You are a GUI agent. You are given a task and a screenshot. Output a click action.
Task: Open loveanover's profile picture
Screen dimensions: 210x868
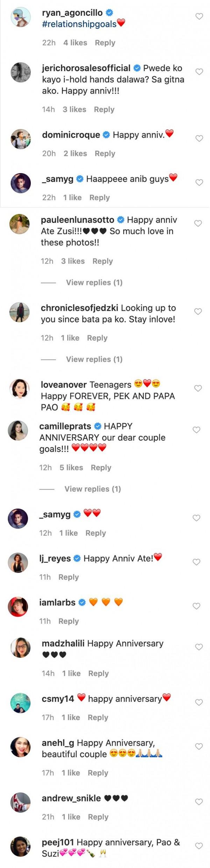(x=20, y=389)
